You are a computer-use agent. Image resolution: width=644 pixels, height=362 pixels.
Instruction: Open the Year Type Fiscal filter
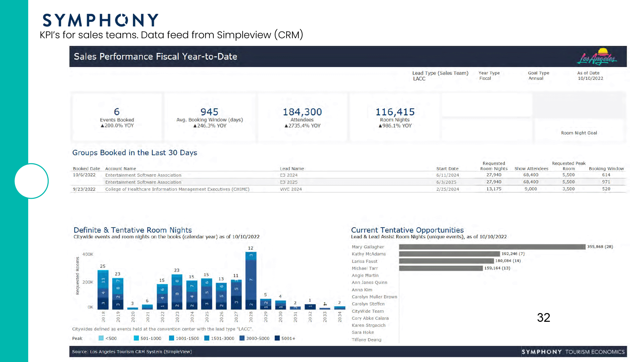485,78
